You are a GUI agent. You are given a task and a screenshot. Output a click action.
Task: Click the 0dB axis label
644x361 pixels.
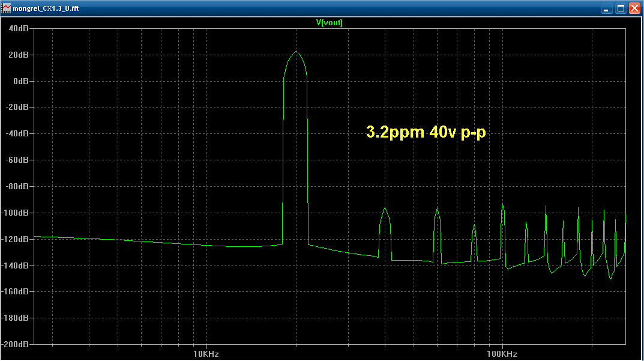pyautogui.click(x=21, y=81)
